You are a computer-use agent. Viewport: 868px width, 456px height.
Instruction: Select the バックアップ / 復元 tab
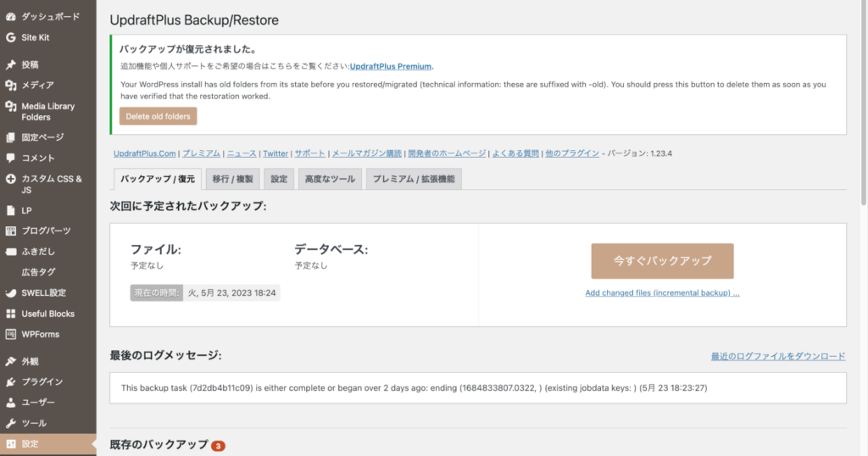pyautogui.click(x=158, y=179)
